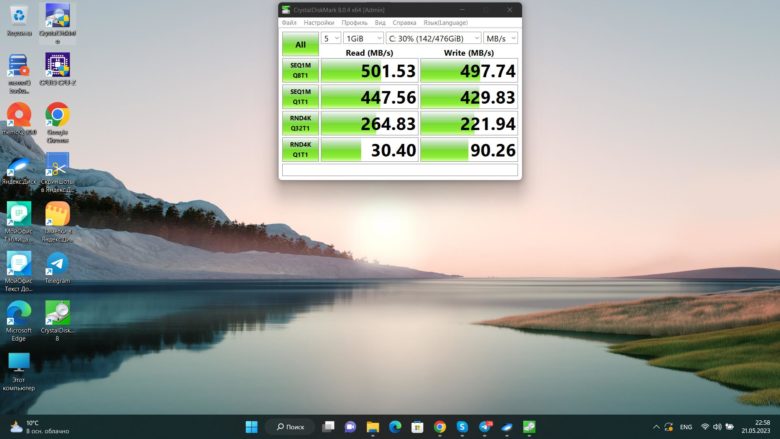Select the green CrystalDiskMark 8 desktop shortcut

[57, 321]
